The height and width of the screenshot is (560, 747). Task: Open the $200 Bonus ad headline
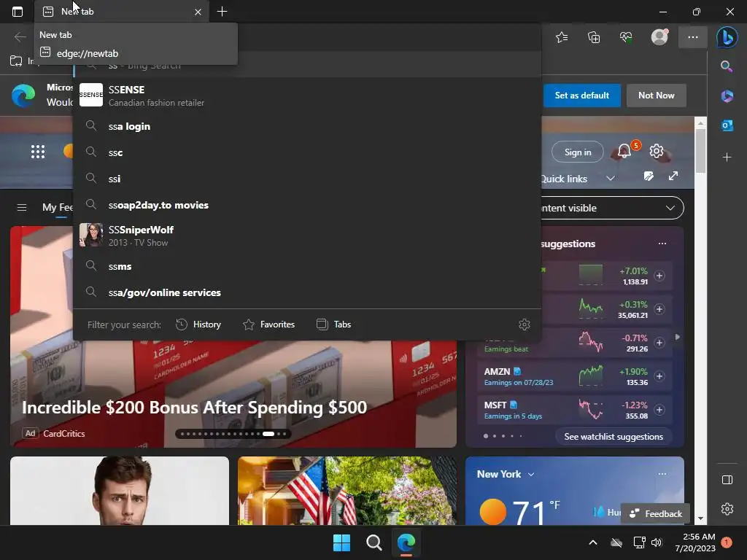click(194, 407)
